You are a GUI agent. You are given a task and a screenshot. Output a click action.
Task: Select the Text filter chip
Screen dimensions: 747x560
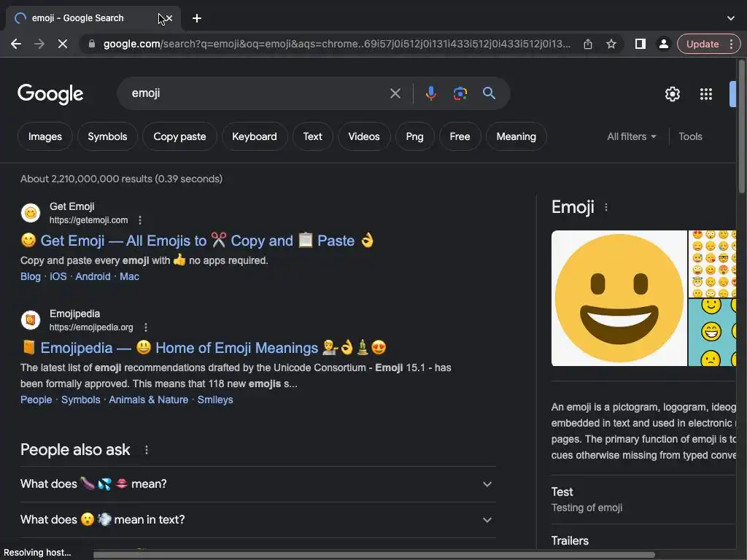pyautogui.click(x=312, y=136)
